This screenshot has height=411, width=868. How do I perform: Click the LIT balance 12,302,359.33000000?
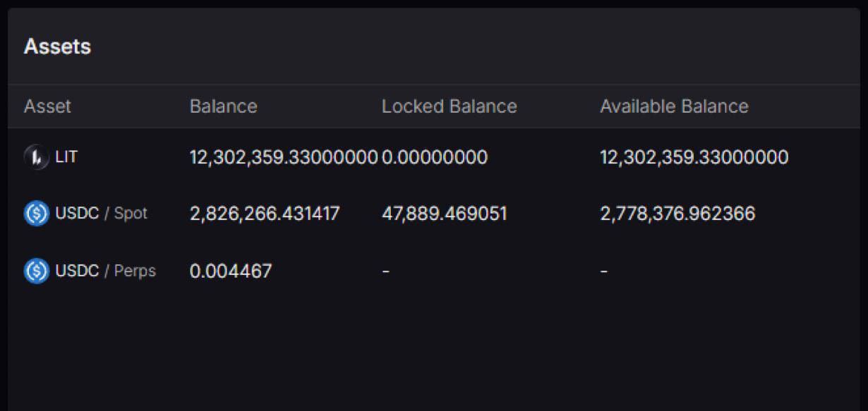point(283,157)
